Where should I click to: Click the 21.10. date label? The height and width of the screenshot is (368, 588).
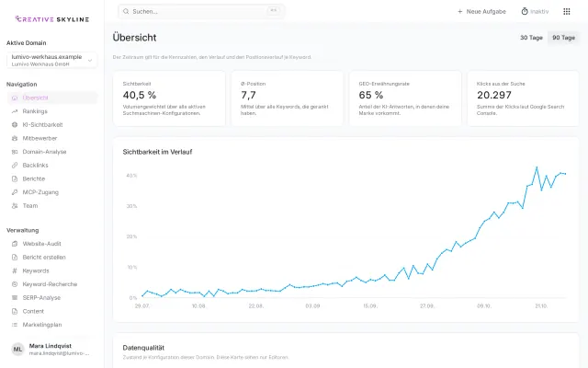(x=541, y=306)
